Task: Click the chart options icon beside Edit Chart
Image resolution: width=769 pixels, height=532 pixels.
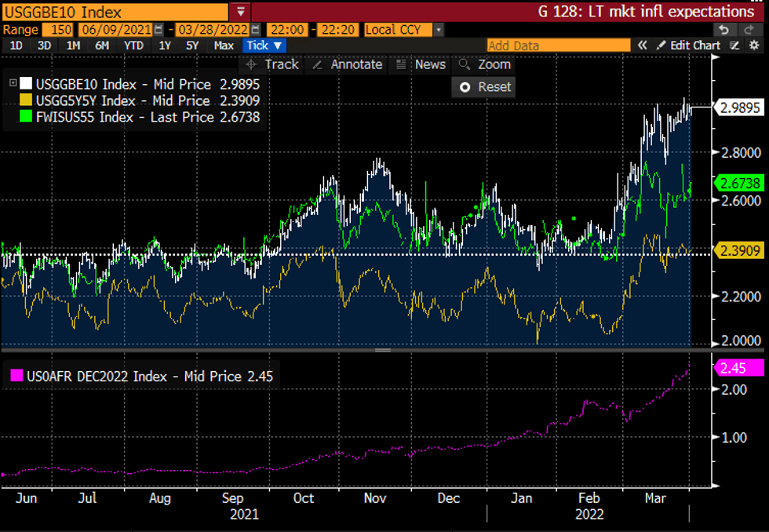Action: (734, 46)
